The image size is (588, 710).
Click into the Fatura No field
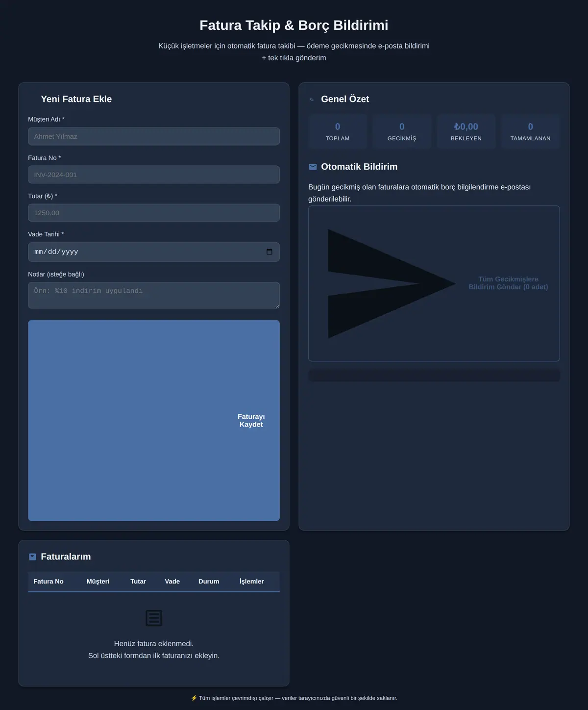tap(154, 175)
